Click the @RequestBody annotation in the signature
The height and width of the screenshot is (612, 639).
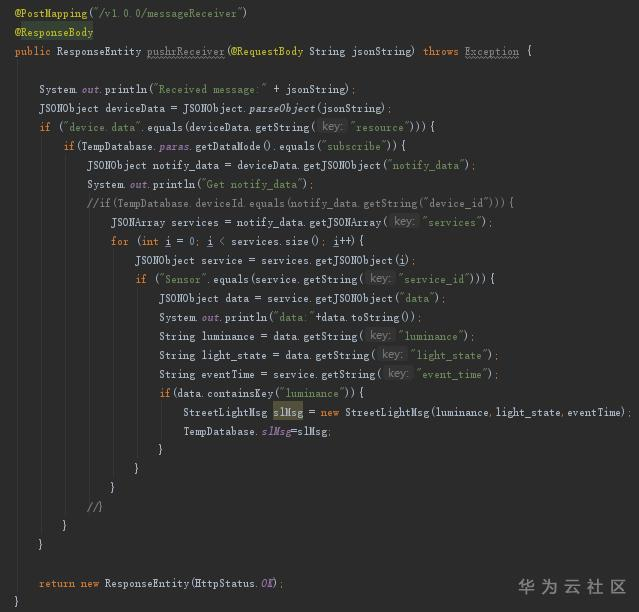pyautogui.click(x=267, y=51)
